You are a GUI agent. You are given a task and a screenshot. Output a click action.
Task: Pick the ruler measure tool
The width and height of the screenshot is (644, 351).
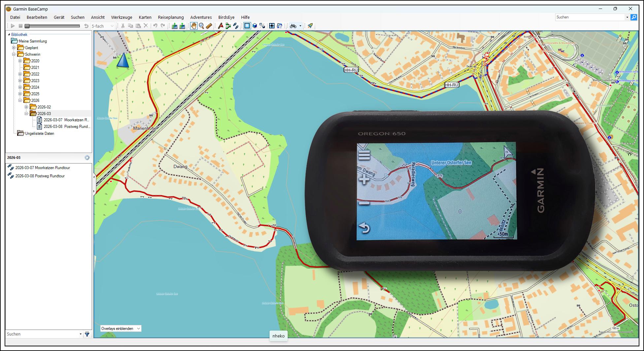coord(209,26)
